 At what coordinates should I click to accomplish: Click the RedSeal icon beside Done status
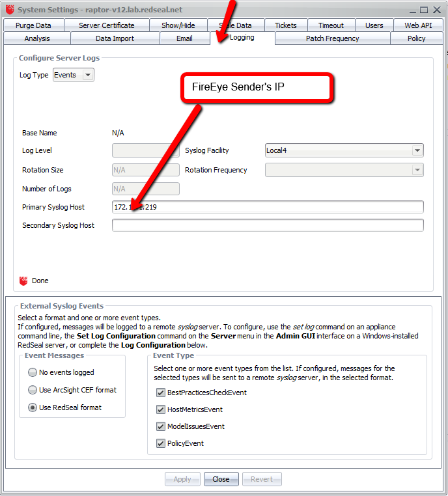click(23, 281)
